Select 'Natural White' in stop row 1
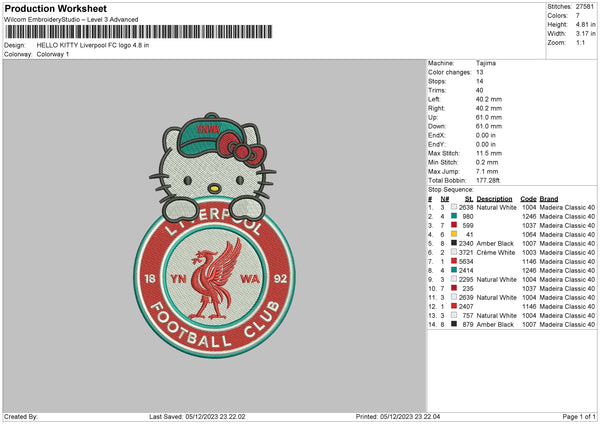600x424 pixels. tap(497, 207)
